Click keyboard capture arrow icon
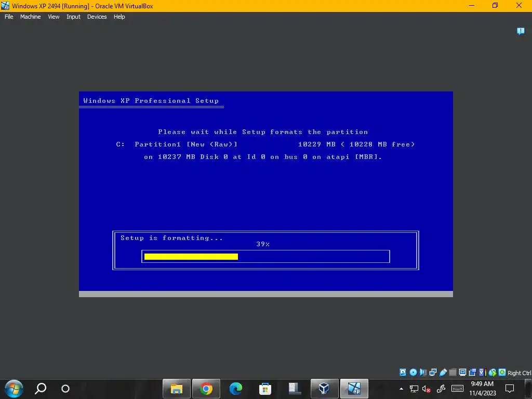The image size is (532, 399). 502,372
